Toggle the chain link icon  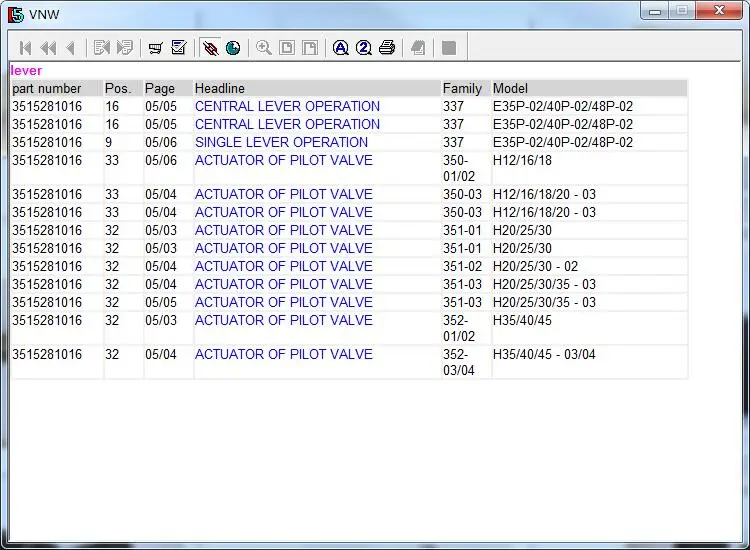click(x=210, y=48)
